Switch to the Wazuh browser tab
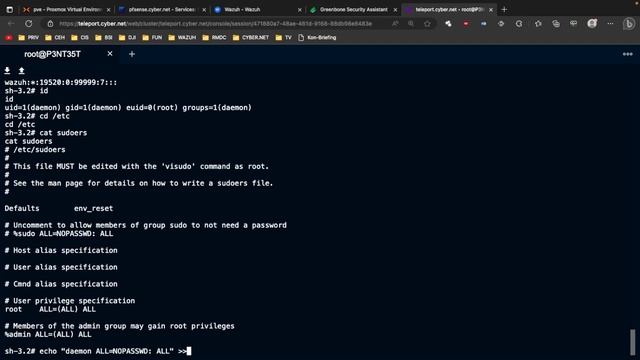 tap(258, 9)
